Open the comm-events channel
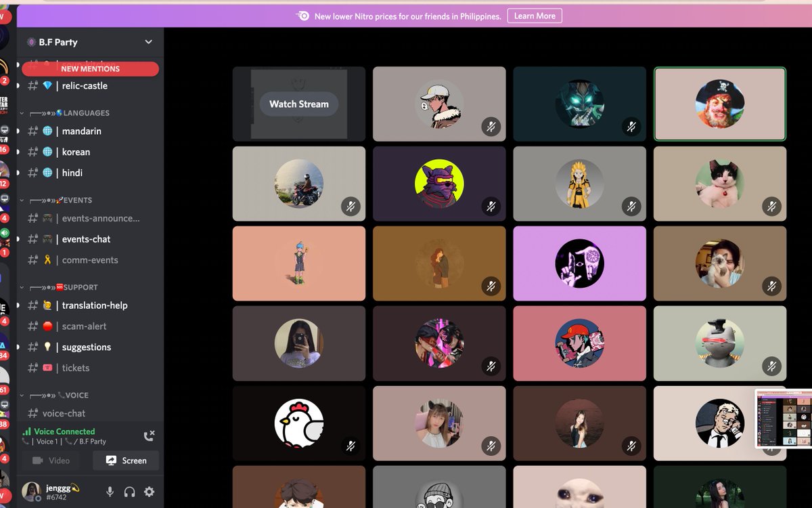The width and height of the screenshot is (812, 508). coord(90,260)
